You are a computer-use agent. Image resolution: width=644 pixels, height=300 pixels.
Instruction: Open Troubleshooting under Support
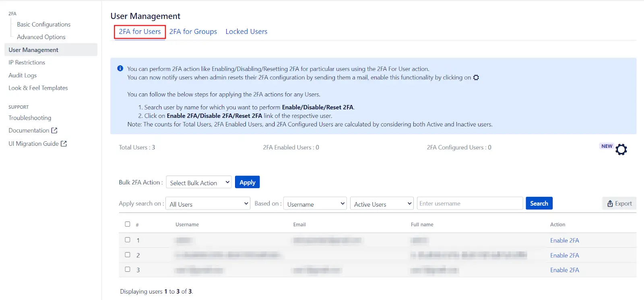[x=30, y=118]
